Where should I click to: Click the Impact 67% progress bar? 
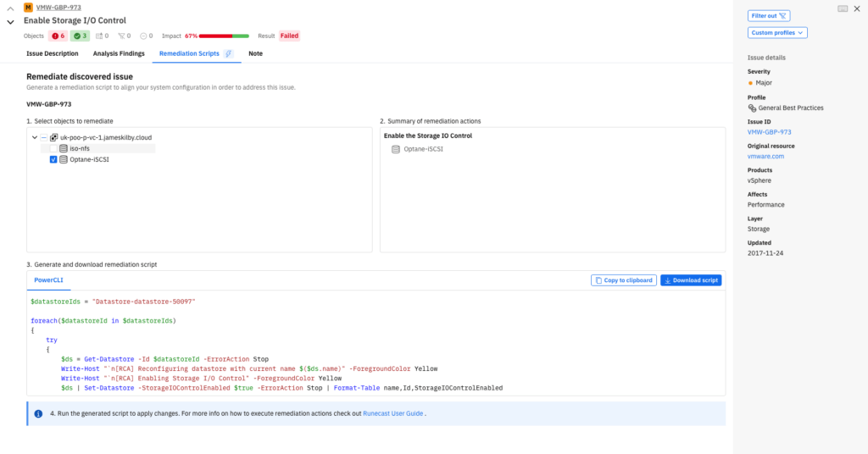[x=224, y=36]
